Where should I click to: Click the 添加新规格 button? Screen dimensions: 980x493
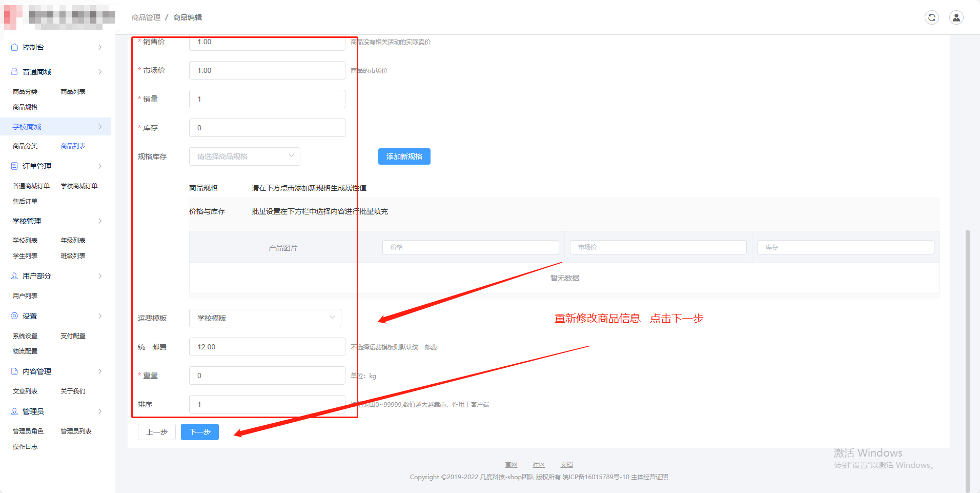(x=404, y=156)
